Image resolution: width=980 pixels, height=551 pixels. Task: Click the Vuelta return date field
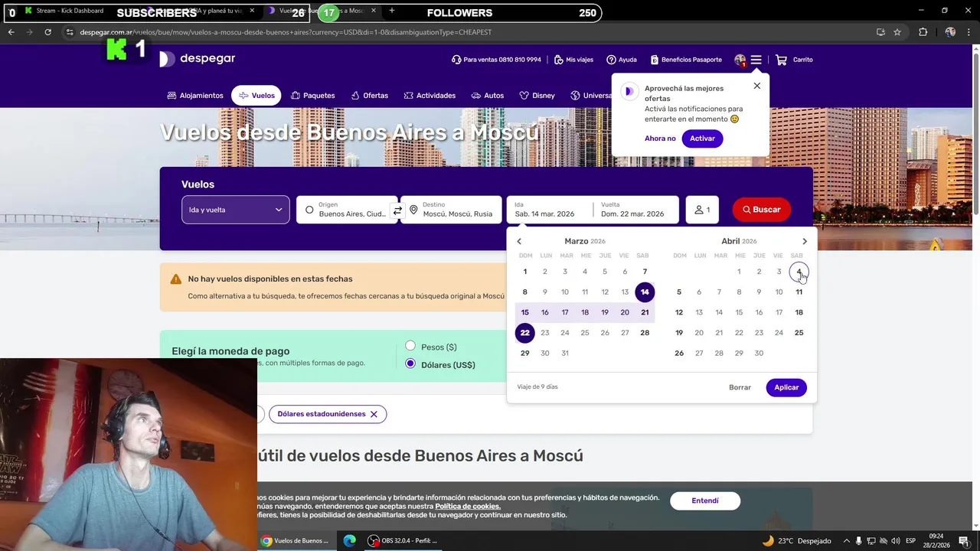point(636,210)
